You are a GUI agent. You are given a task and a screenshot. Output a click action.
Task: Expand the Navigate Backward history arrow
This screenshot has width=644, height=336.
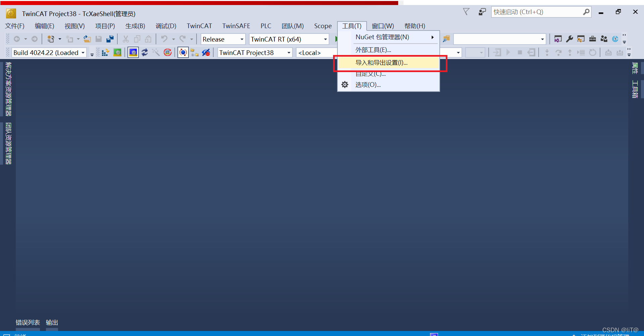click(x=25, y=39)
